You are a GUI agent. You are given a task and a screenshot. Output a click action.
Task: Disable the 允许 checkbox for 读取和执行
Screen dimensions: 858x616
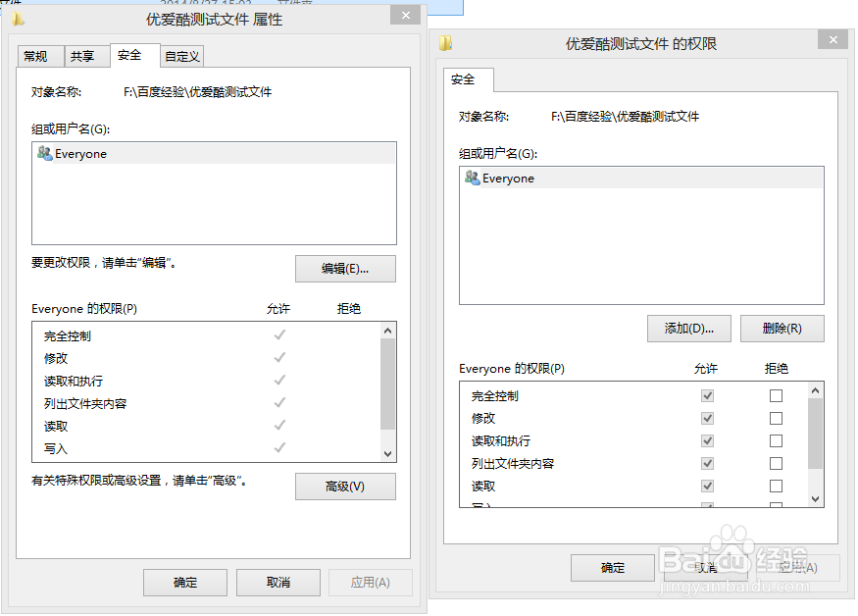pos(708,440)
